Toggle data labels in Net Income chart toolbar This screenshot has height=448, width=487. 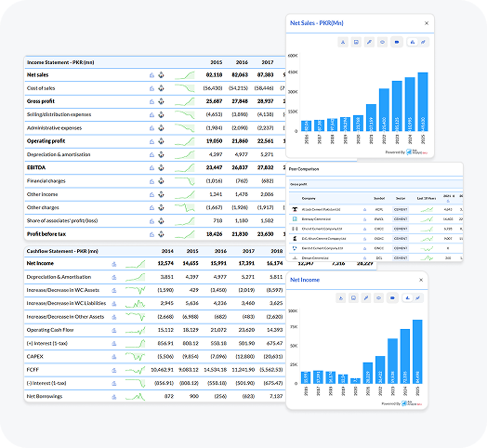click(392, 298)
